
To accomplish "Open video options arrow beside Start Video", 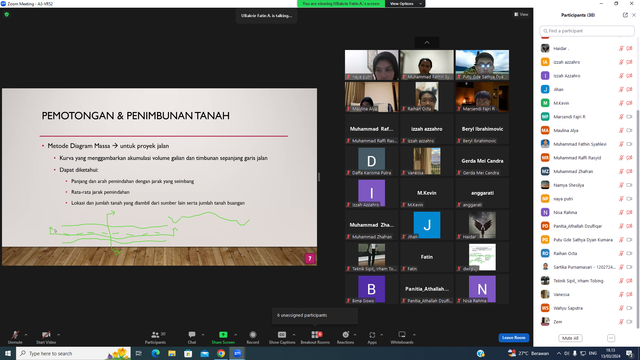I will point(59,335).
